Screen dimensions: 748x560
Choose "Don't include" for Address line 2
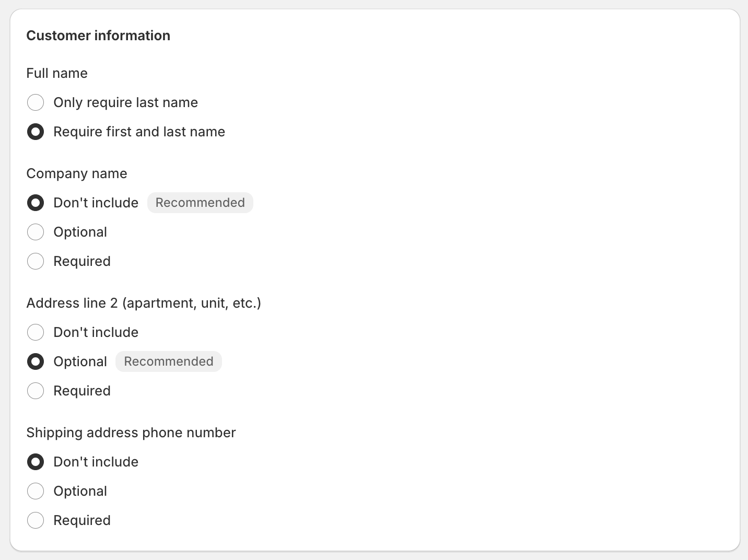[x=36, y=332]
